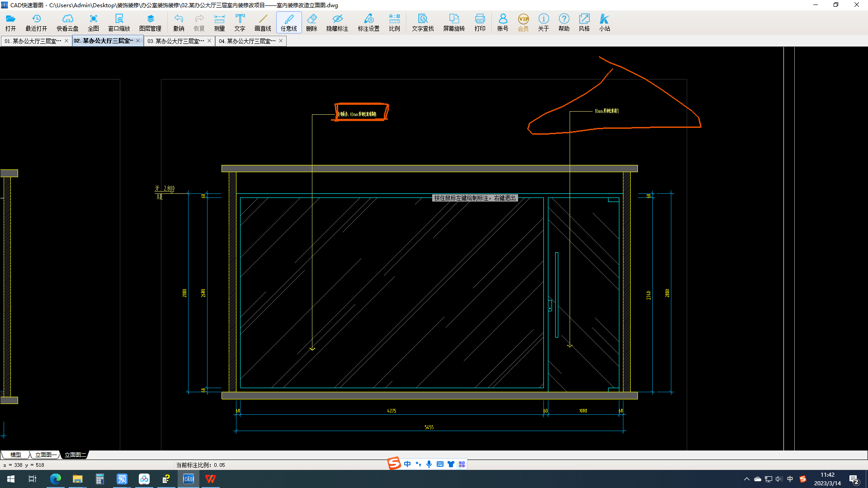
Task: Open 文字查找 text search
Action: (423, 23)
